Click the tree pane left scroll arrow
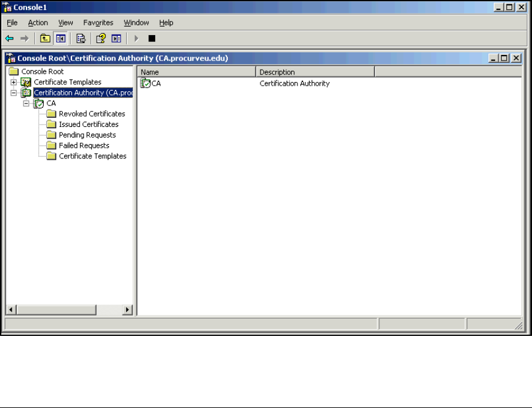Viewport: 532px width, 408px height. click(x=11, y=309)
